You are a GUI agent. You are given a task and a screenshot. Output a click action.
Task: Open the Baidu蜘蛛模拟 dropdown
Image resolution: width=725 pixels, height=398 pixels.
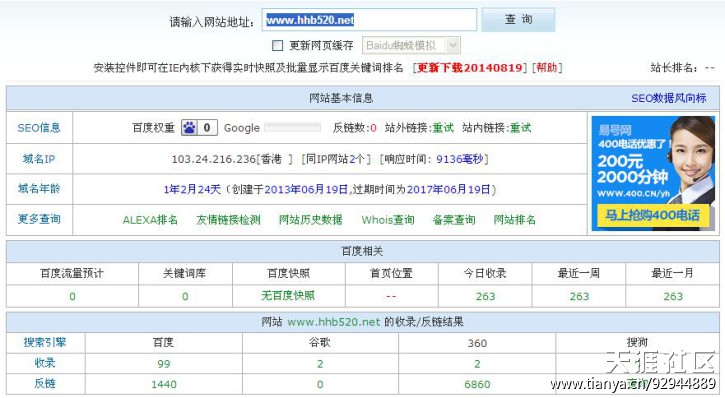411,45
